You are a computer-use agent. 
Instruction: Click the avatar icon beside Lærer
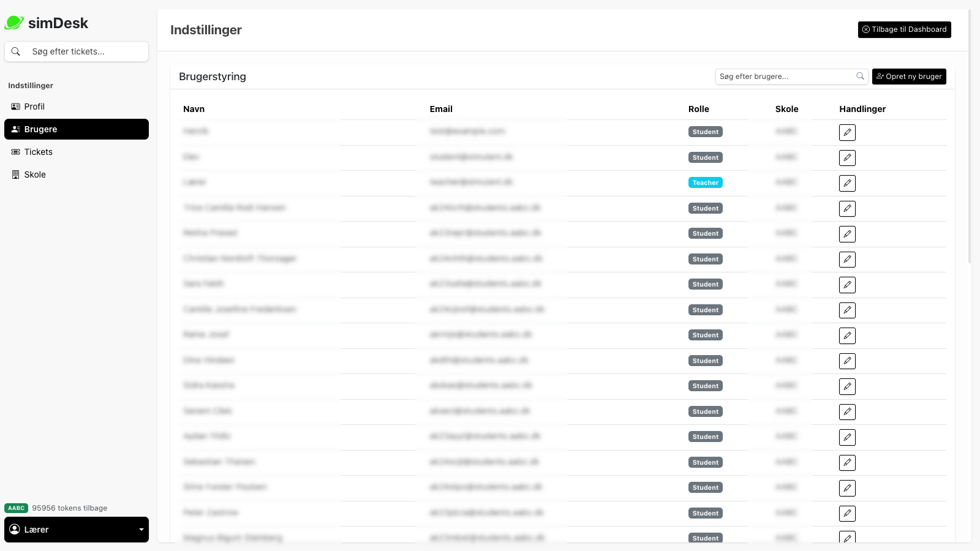point(15,530)
